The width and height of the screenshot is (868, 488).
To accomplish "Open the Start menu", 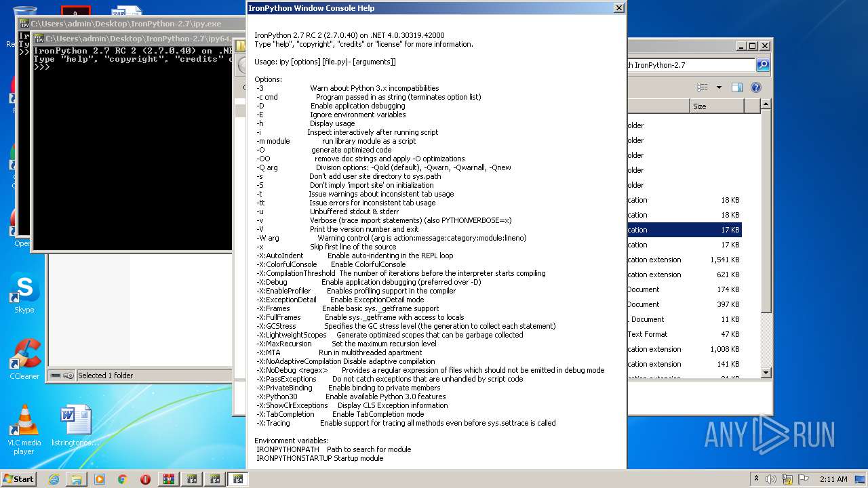I will click(x=19, y=479).
